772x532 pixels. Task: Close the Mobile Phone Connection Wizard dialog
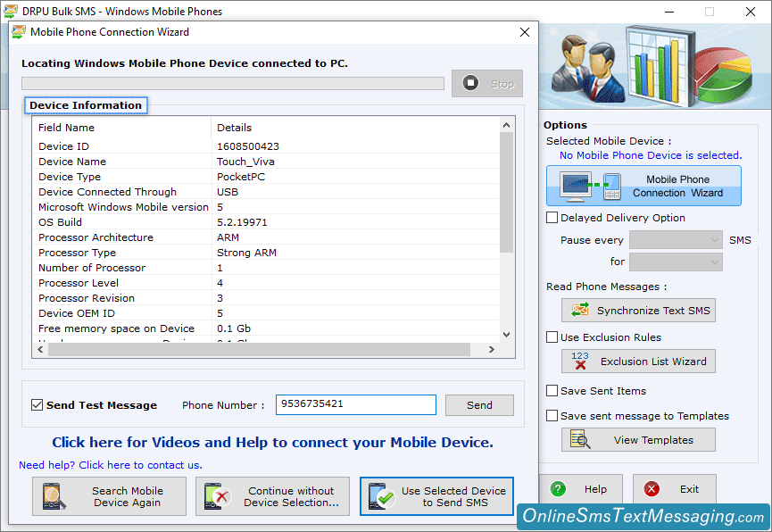click(525, 32)
